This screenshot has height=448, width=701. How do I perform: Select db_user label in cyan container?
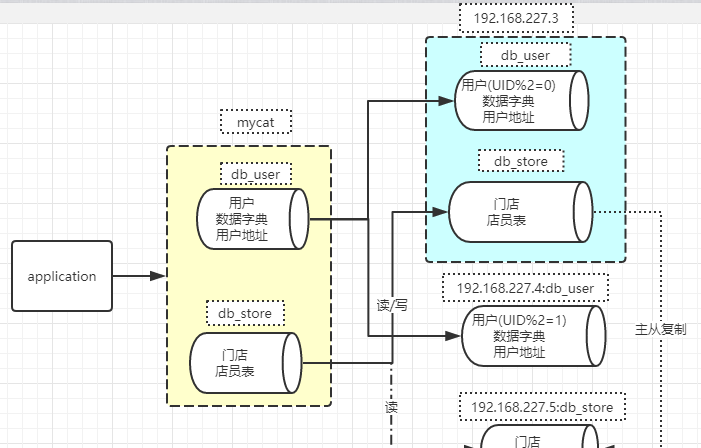coord(525,55)
